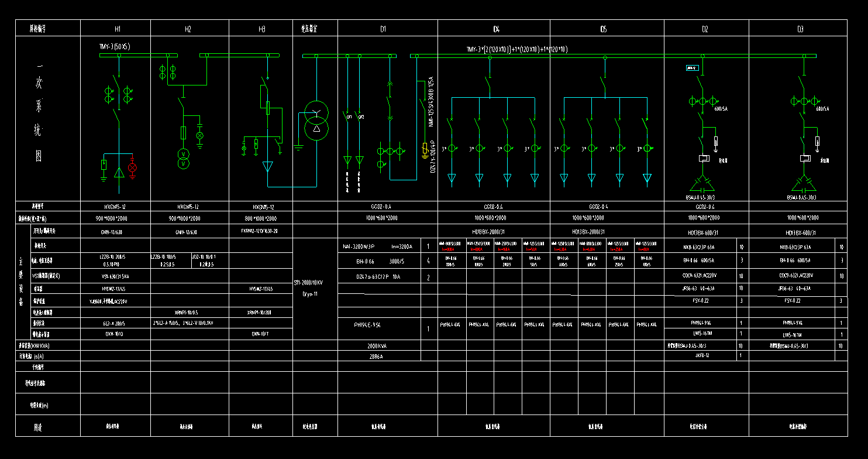Viewport: 868px width, 459px height.
Task: Select the DXN-10/T cell
Action: point(260,334)
